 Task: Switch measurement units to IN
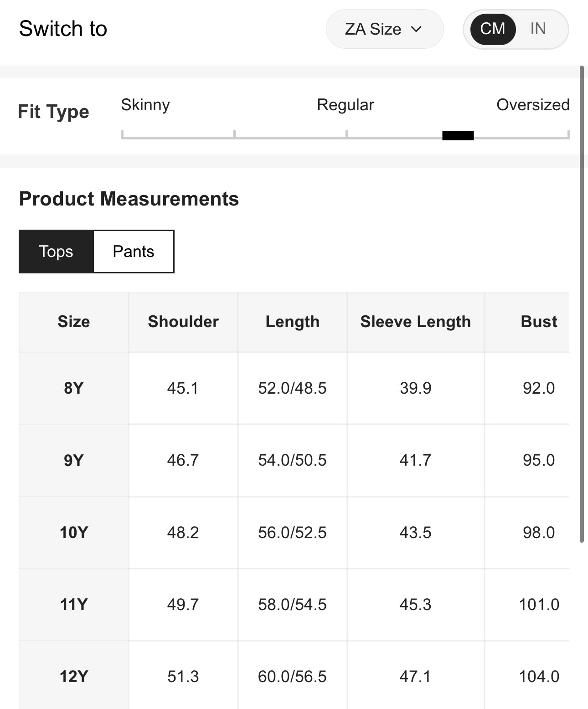538,29
